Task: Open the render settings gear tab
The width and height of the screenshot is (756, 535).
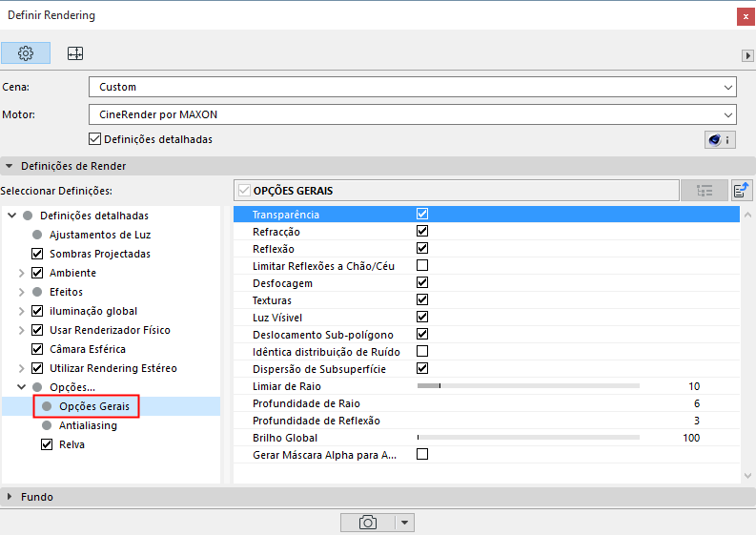Action: (x=26, y=53)
